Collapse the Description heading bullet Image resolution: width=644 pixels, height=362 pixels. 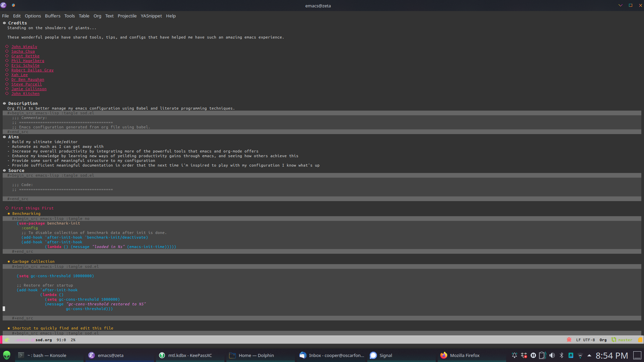(4, 104)
